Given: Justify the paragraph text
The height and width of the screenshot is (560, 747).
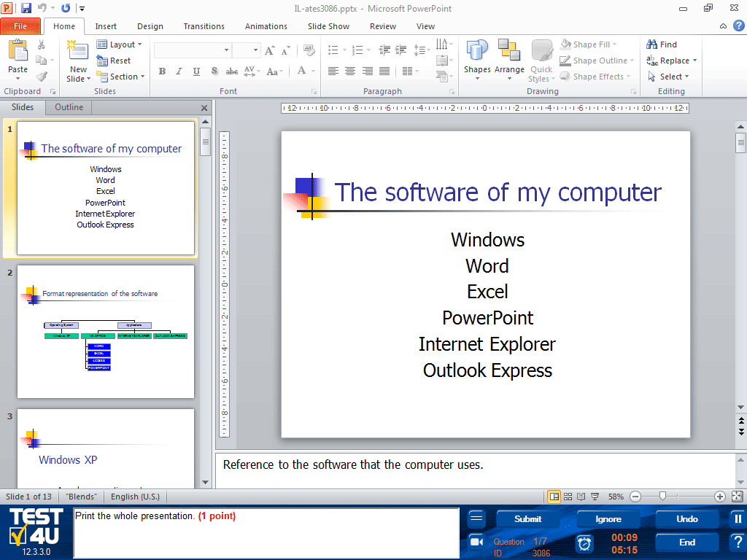Looking at the screenshot, I should (x=384, y=71).
